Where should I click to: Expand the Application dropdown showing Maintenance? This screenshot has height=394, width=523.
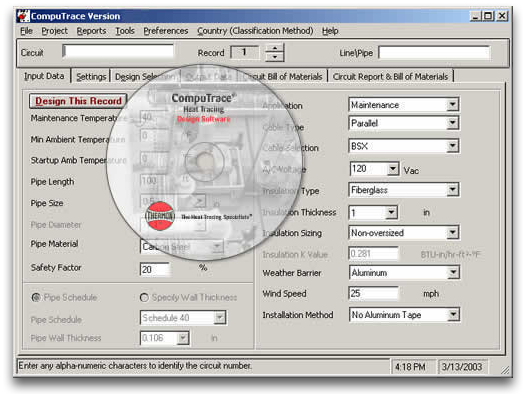click(452, 105)
